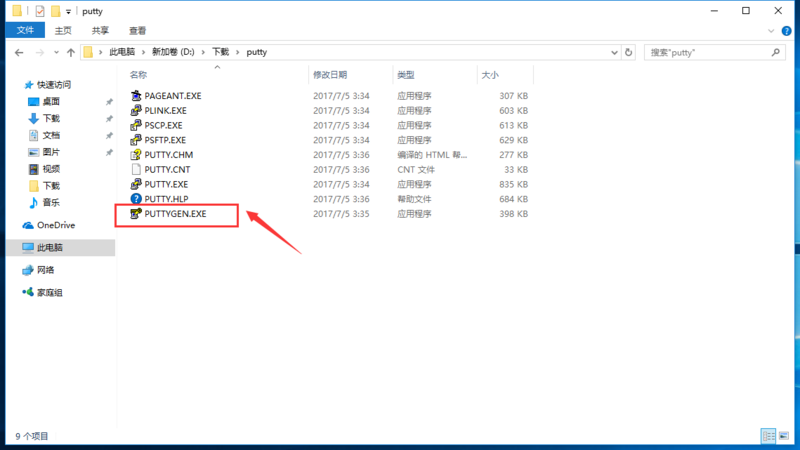
Task: Click the 9 个项目 status text
Action: tap(32, 436)
